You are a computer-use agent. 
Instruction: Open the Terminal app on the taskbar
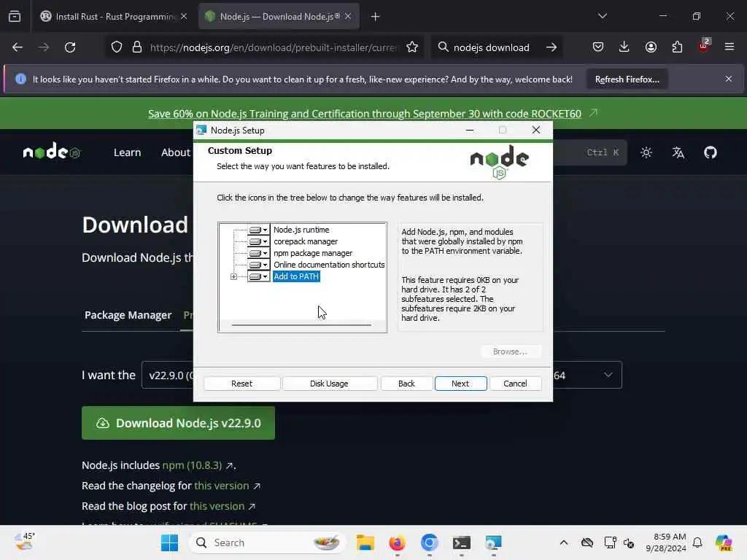tap(462, 542)
